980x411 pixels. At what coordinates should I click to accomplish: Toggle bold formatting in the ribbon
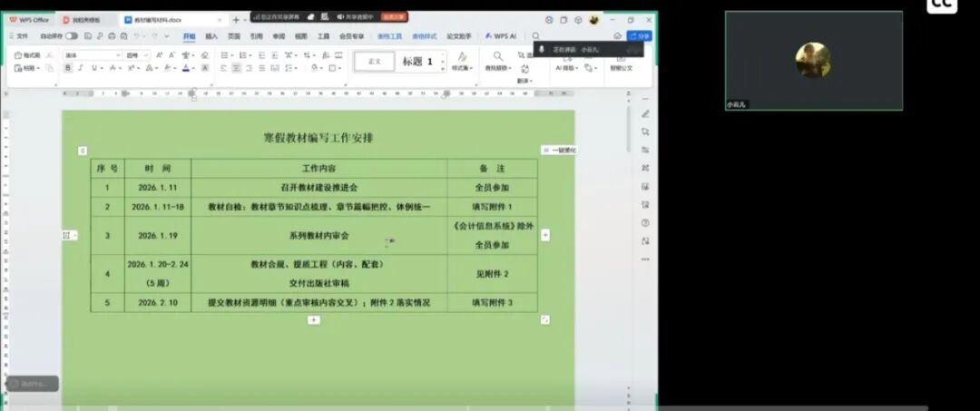pyautogui.click(x=68, y=68)
